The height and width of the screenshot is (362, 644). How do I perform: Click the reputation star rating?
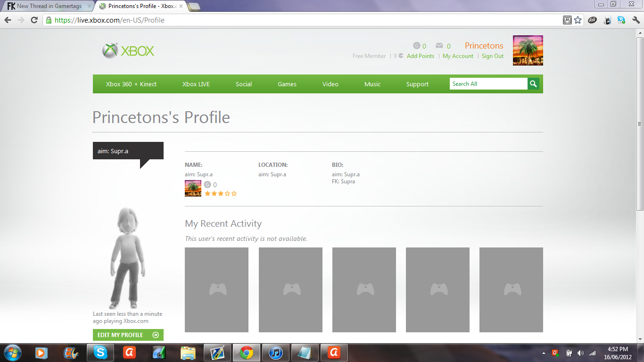tap(221, 194)
